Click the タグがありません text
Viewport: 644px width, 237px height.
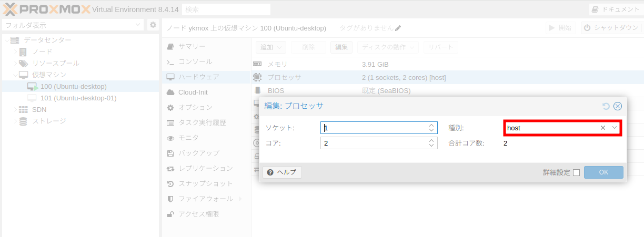367,28
